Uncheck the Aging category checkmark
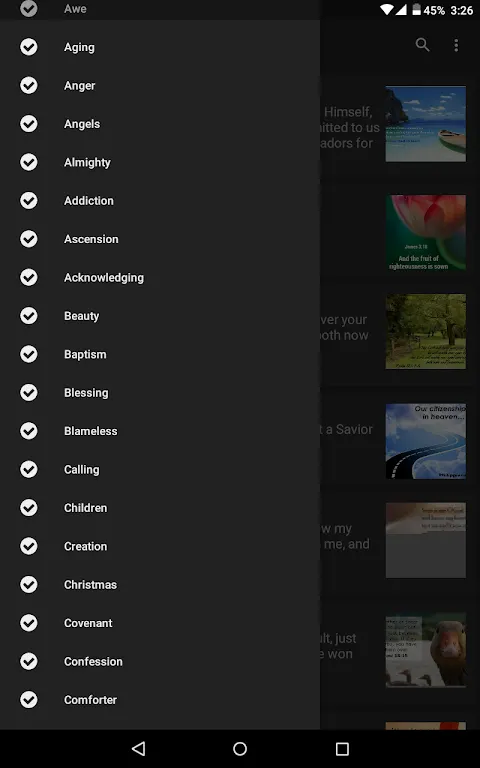480x768 pixels. click(x=29, y=47)
